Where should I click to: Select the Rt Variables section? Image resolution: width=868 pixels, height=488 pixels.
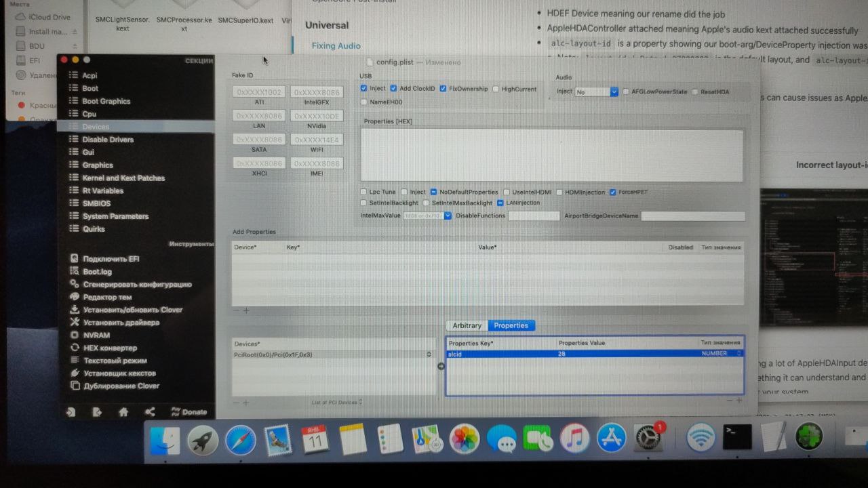pos(103,191)
